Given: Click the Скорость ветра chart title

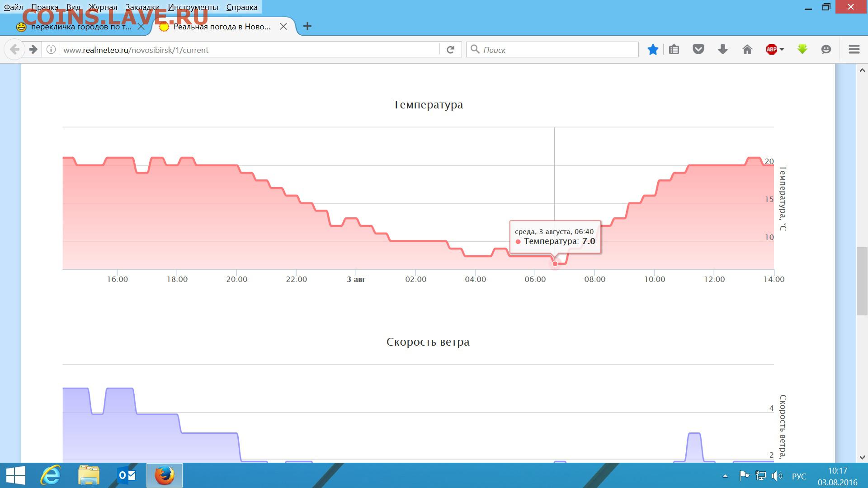Looking at the screenshot, I should 428,342.
